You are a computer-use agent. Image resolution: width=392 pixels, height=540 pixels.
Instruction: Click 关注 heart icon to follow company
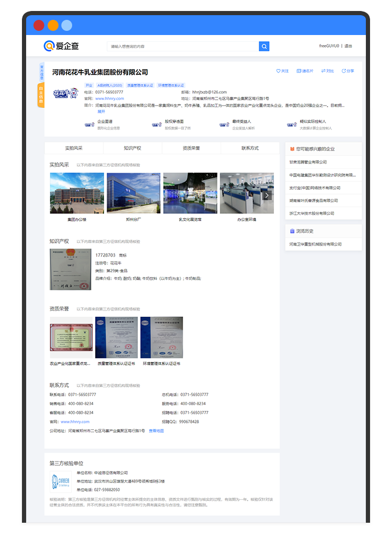pyautogui.click(x=282, y=71)
